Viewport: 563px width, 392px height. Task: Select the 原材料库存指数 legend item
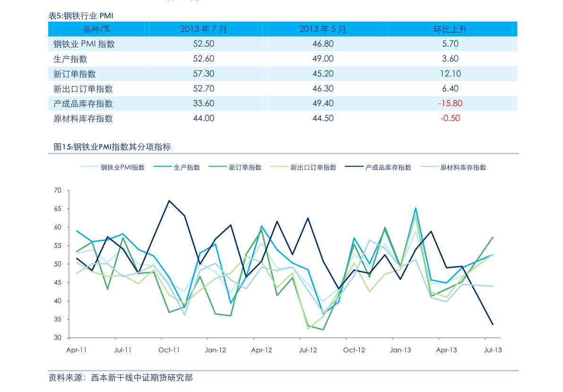(463, 167)
